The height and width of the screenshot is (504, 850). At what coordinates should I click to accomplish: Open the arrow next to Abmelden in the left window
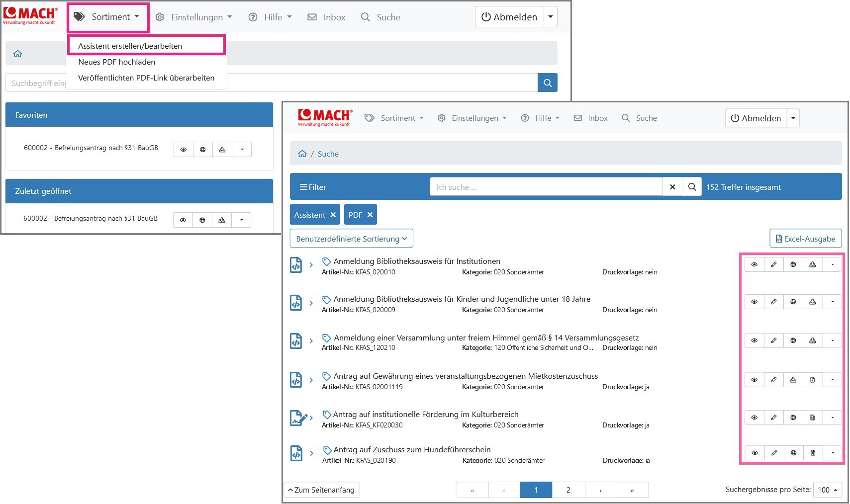pos(551,17)
